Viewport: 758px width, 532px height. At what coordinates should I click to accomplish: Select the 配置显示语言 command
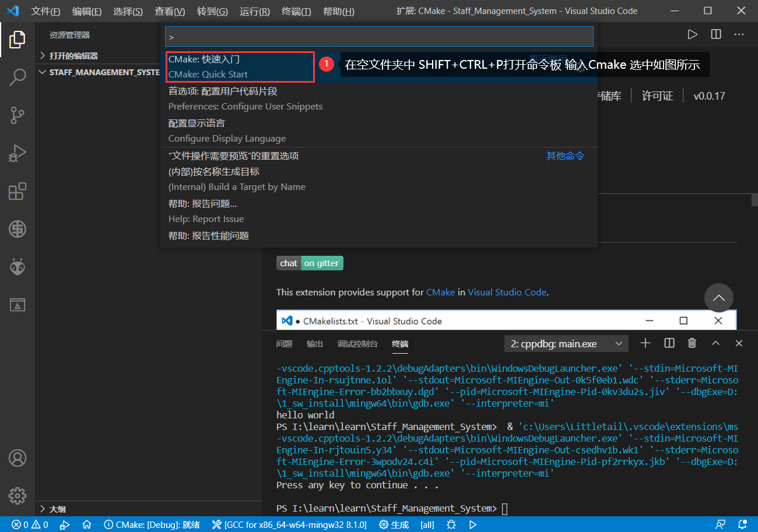[379, 131]
